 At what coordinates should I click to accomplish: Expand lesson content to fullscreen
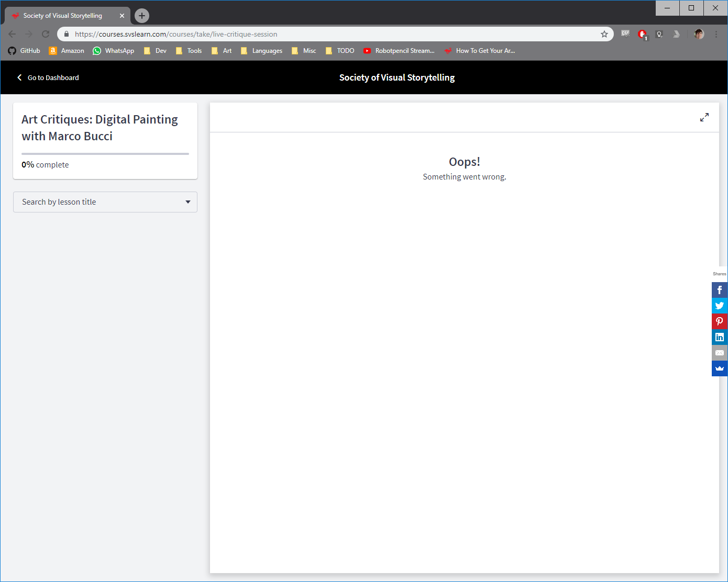point(704,118)
